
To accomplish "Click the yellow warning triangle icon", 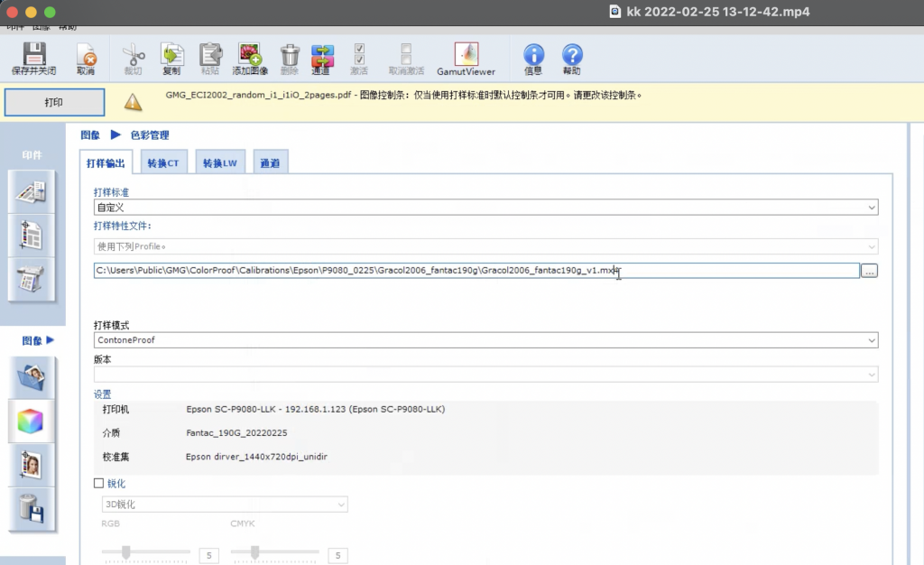I will click(134, 103).
